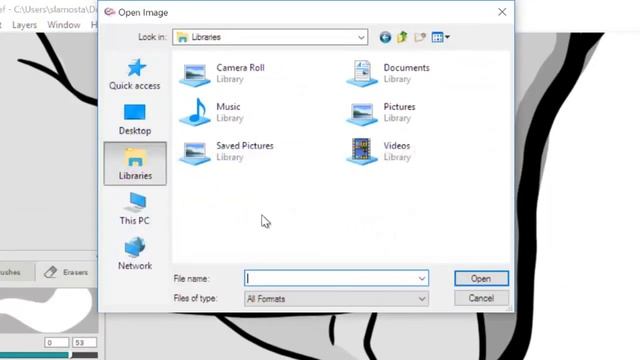640x360 pixels.
Task: Expand the File name dropdown arrow
Action: tap(422, 279)
